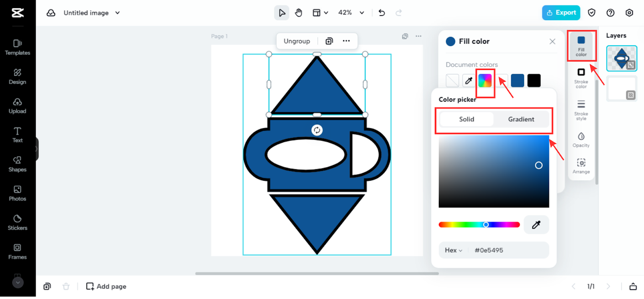Open the shield privacy icon

592,13
